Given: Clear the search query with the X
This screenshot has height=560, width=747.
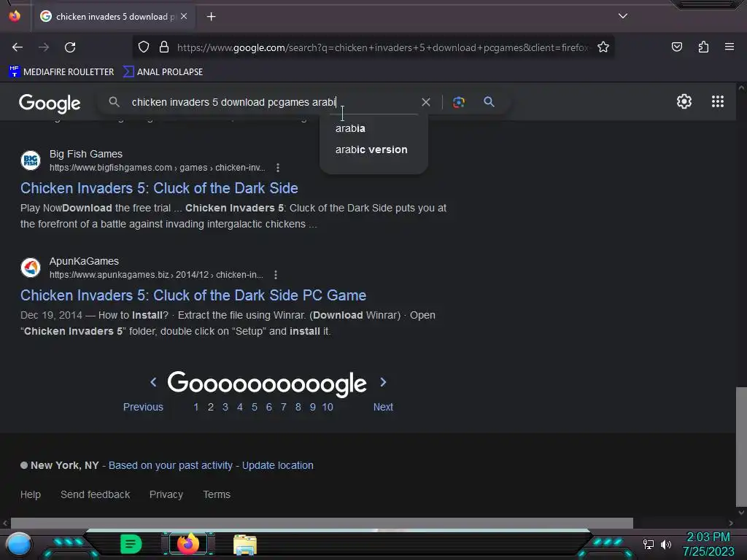Looking at the screenshot, I should click(x=426, y=102).
